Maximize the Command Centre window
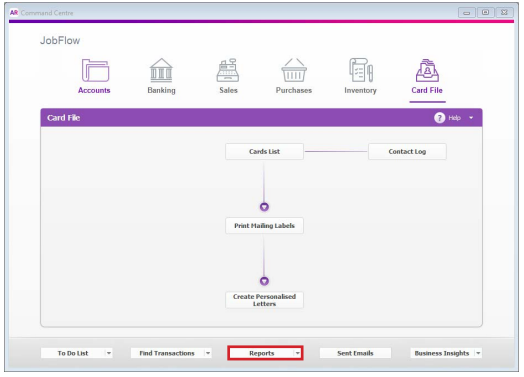This screenshot has height=377, width=524. [x=486, y=13]
